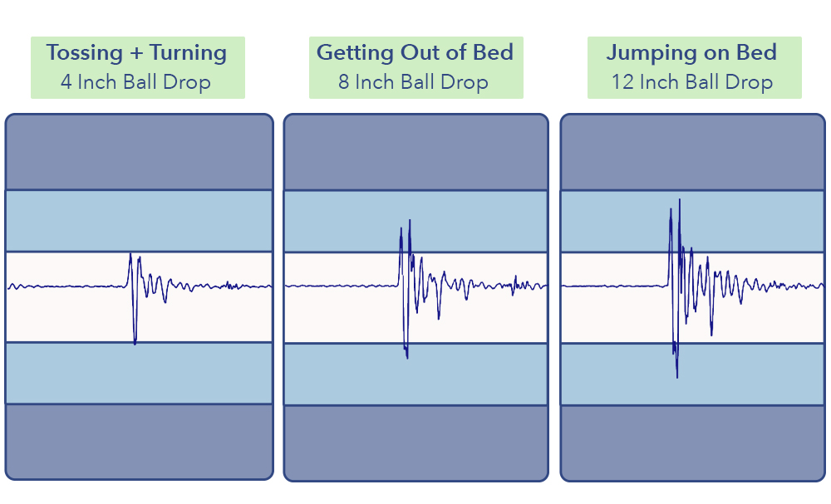Viewport: 831px width, 504px height.
Task: Click the lowest trough in Jumping chart
Action: click(x=676, y=375)
